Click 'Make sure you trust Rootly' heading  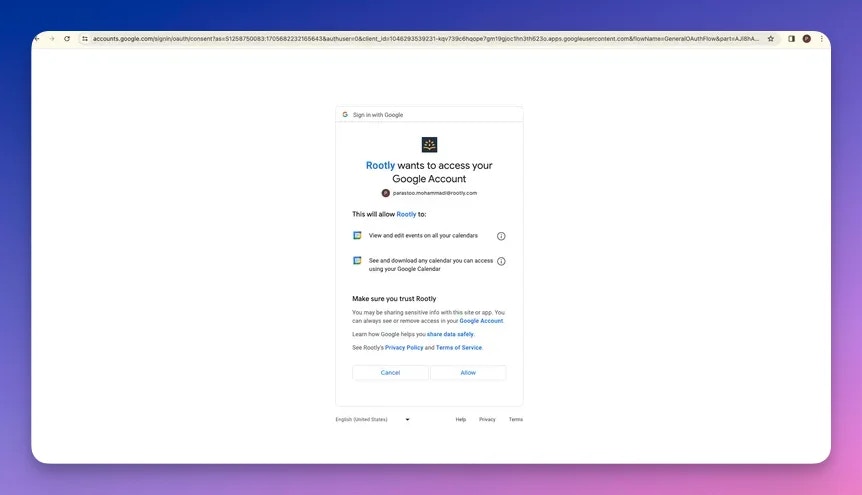tap(394, 299)
